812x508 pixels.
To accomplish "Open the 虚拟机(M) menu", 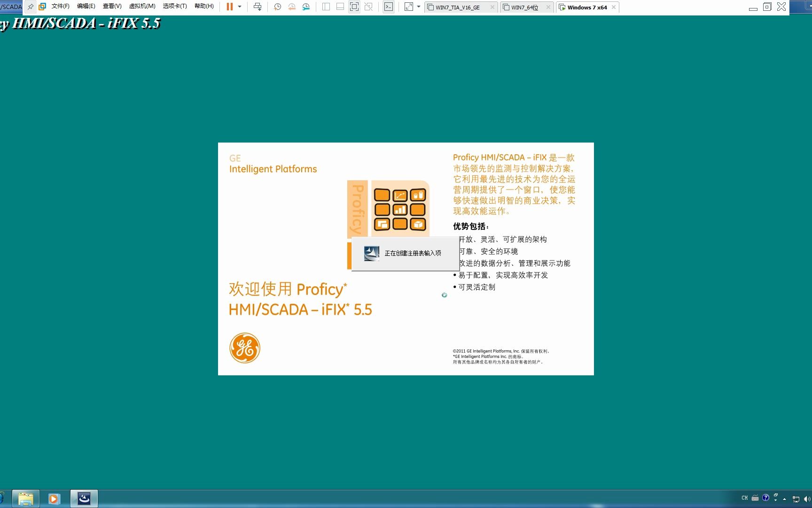I will [x=142, y=6].
